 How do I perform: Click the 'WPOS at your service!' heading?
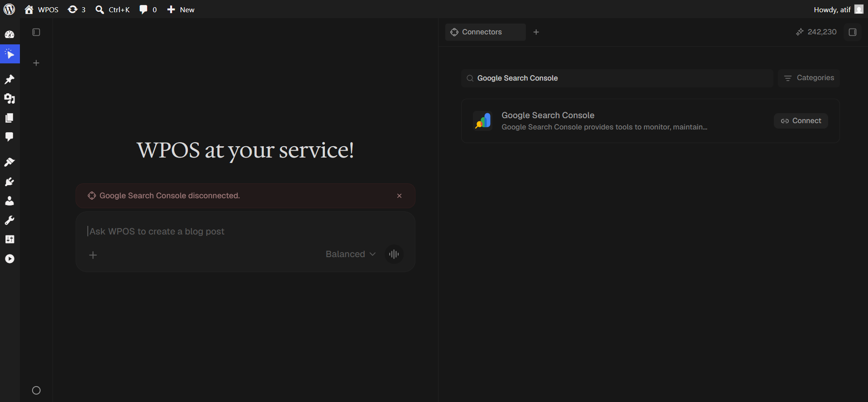coord(245,150)
